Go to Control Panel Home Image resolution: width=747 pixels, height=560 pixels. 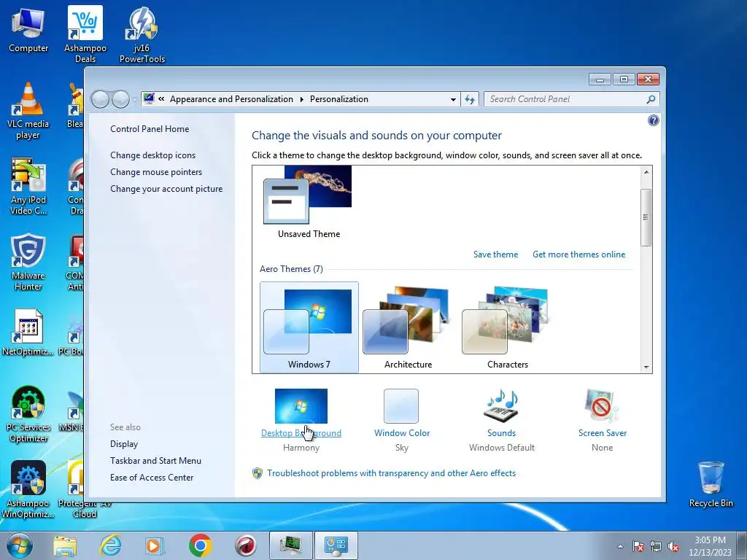point(150,129)
